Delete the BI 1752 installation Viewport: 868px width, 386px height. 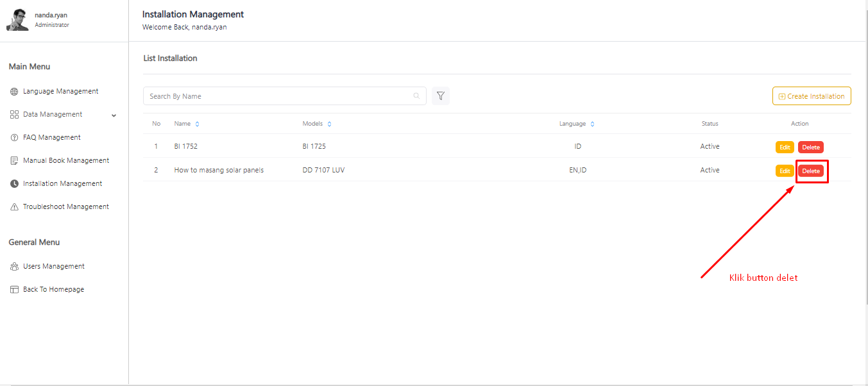tap(810, 147)
